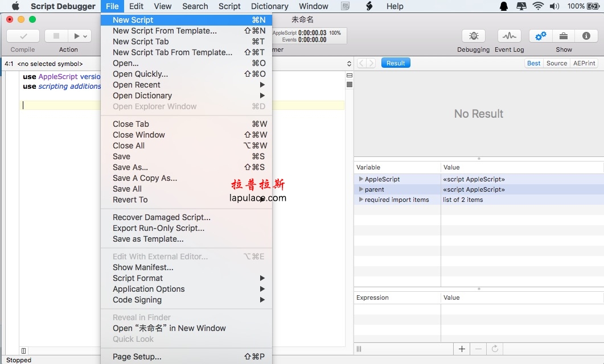
Task: Open the Run button dropdown chevron
Action: 85,36
